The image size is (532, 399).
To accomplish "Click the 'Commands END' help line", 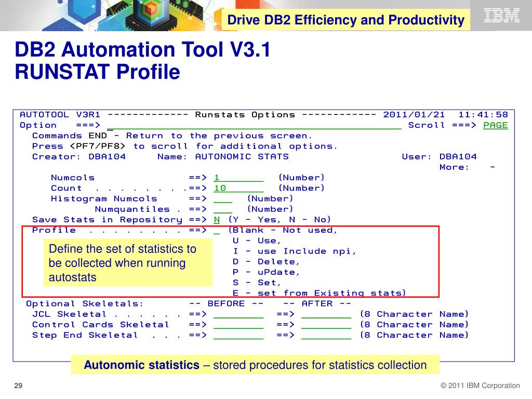I will click(x=172, y=136).
